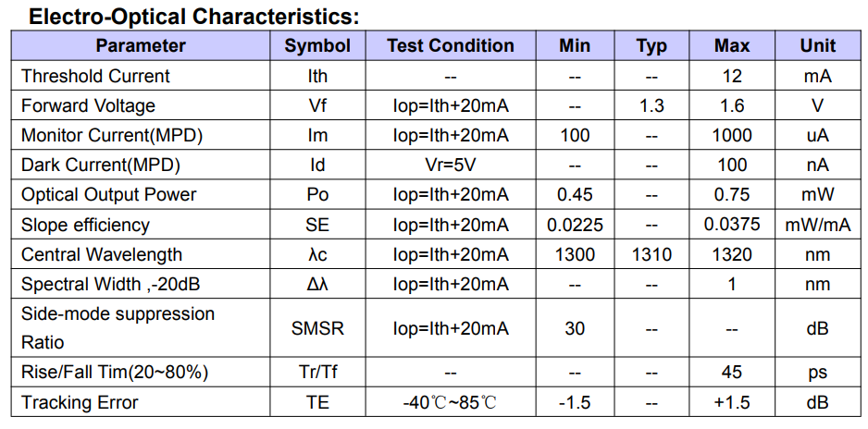Select the SMSR symbol cell
The height and width of the screenshot is (429, 868).
[317, 328]
